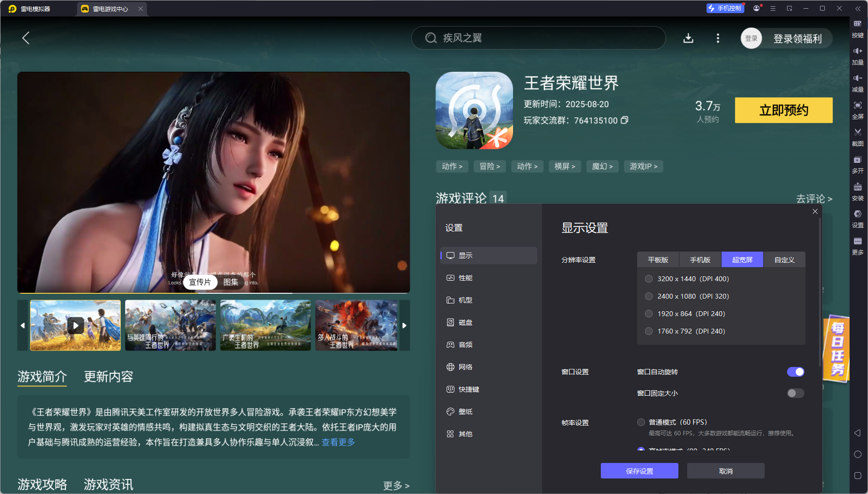
Task: Open the 机型 settings section
Action: tap(489, 300)
